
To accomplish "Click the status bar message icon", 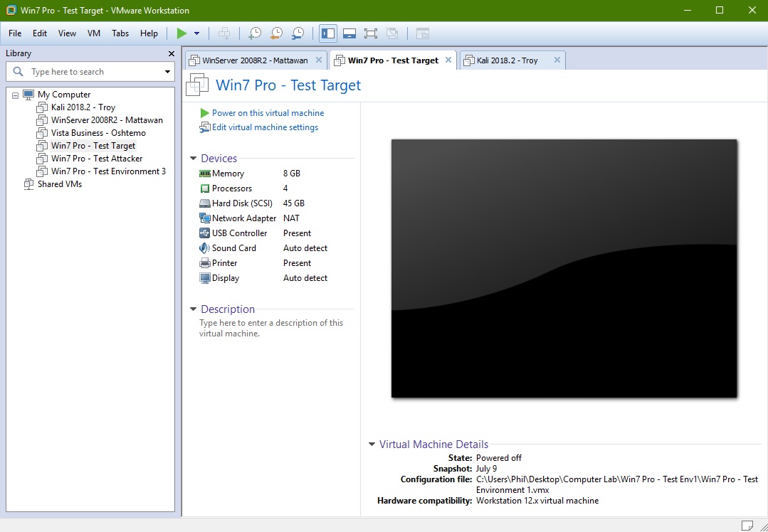I will click(747, 525).
